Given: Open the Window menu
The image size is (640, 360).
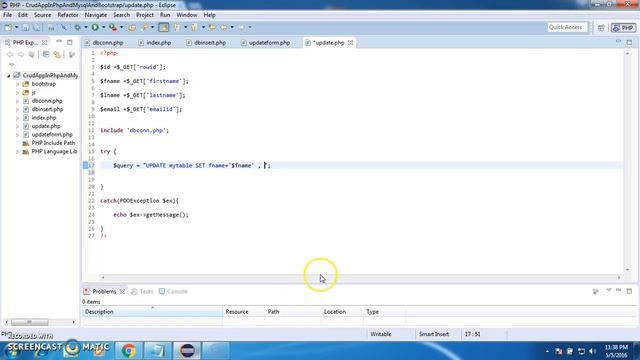Looking at the screenshot, I should pyautogui.click(x=187, y=15).
